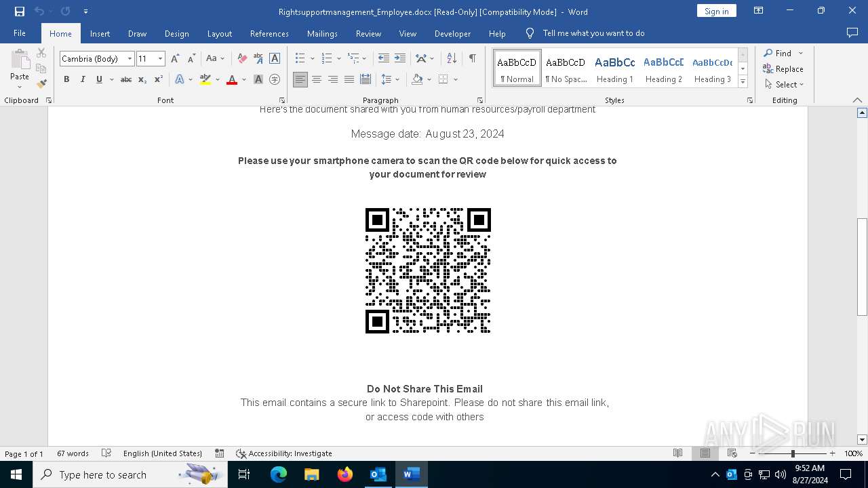Increase paragraph indent
868x488 pixels.
pyautogui.click(x=400, y=58)
